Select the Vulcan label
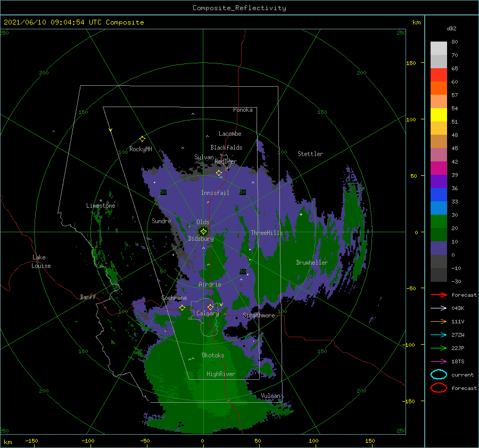The width and height of the screenshot is (479, 448). tap(271, 396)
